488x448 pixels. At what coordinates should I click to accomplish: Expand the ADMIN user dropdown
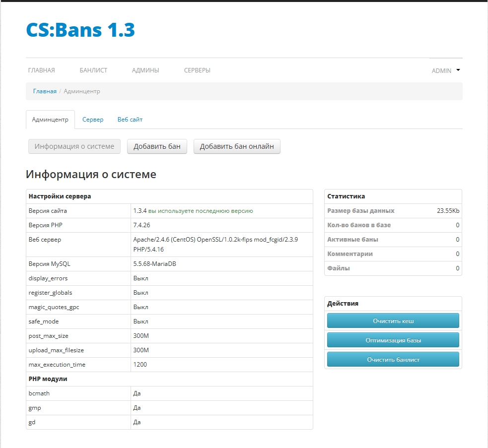coord(441,71)
